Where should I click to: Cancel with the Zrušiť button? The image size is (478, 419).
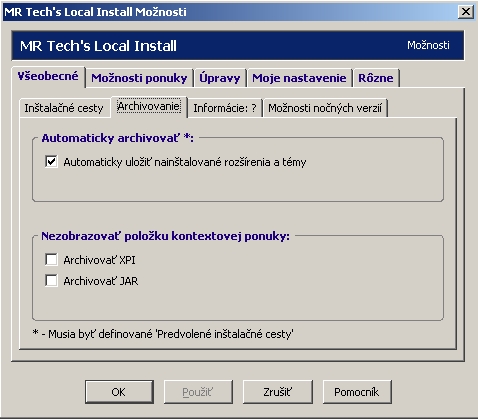277,392
